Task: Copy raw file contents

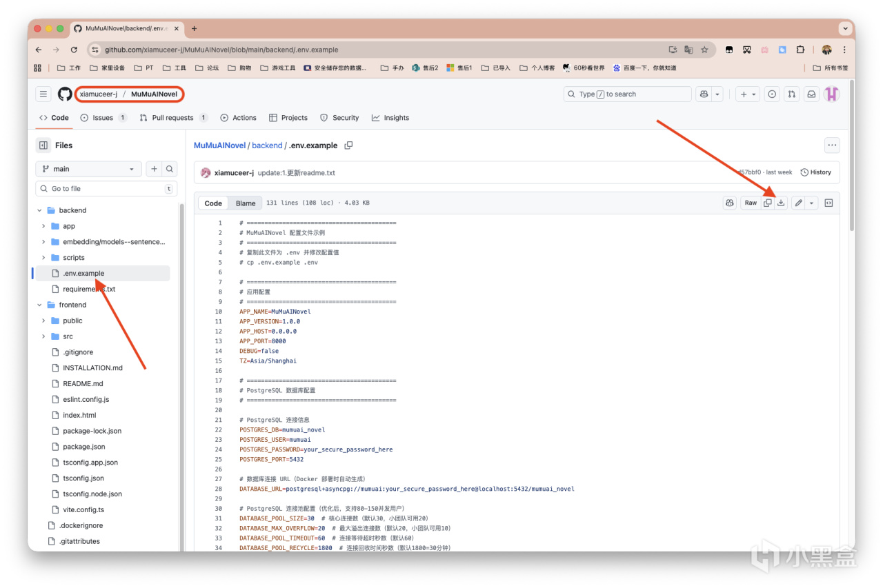Action: point(768,203)
